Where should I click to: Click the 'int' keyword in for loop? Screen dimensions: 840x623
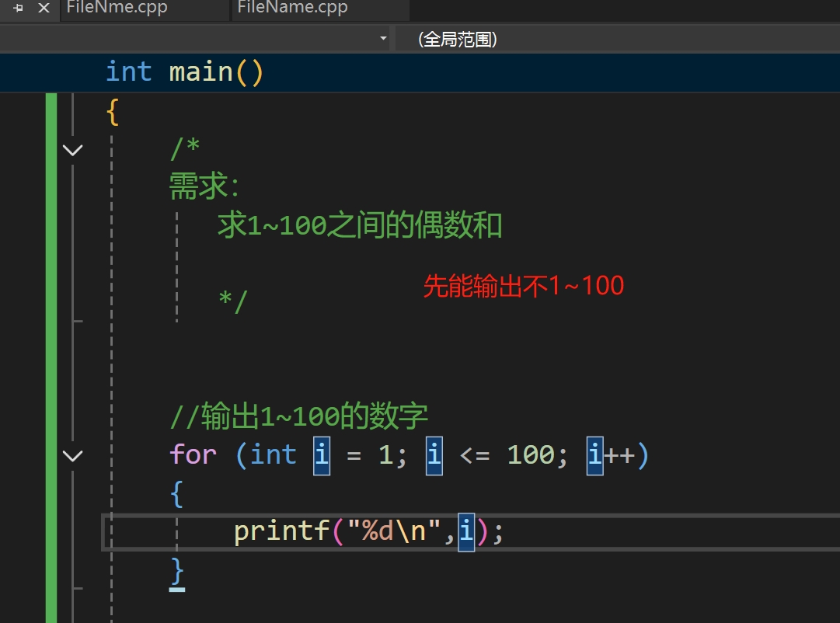click(274, 454)
